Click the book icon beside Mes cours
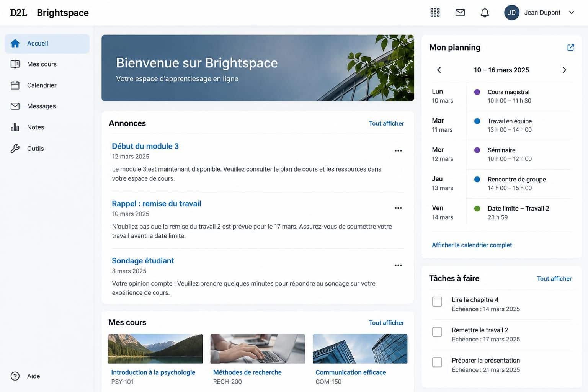This screenshot has width=588, height=392. click(x=15, y=64)
